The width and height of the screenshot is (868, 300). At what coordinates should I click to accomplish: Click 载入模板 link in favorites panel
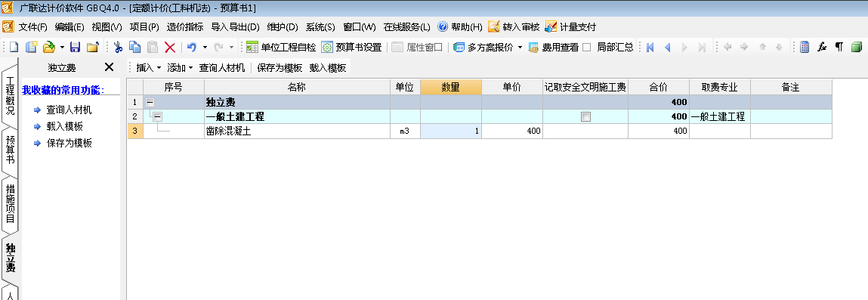65,126
